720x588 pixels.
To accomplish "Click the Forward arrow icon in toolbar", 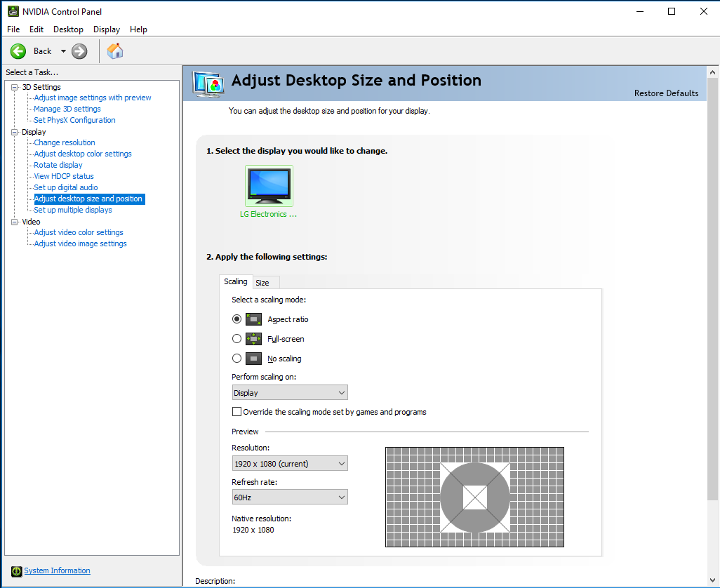I will pos(79,51).
